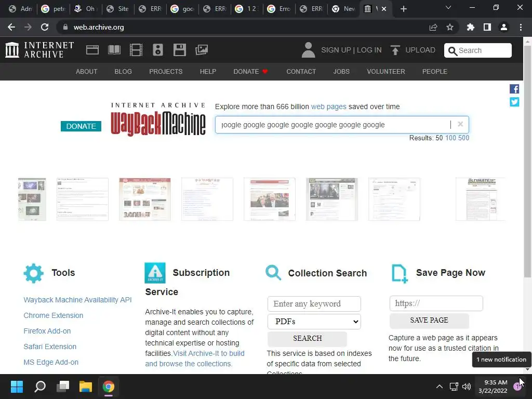Open the PROJECTS menu item
The width and height of the screenshot is (532, 399).
click(166, 72)
